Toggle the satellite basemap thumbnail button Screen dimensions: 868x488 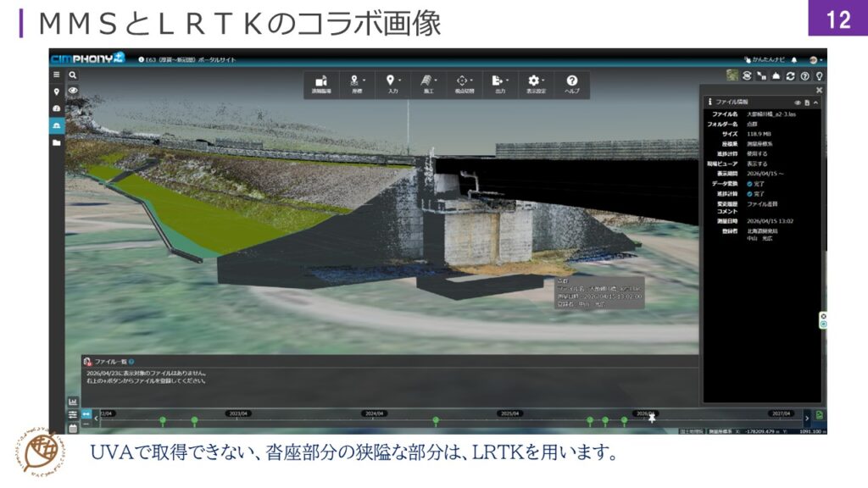click(732, 75)
